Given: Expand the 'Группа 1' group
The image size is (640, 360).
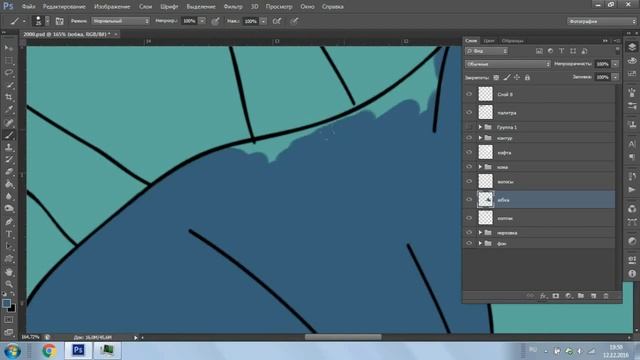Looking at the screenshot, I should [480, 127].
